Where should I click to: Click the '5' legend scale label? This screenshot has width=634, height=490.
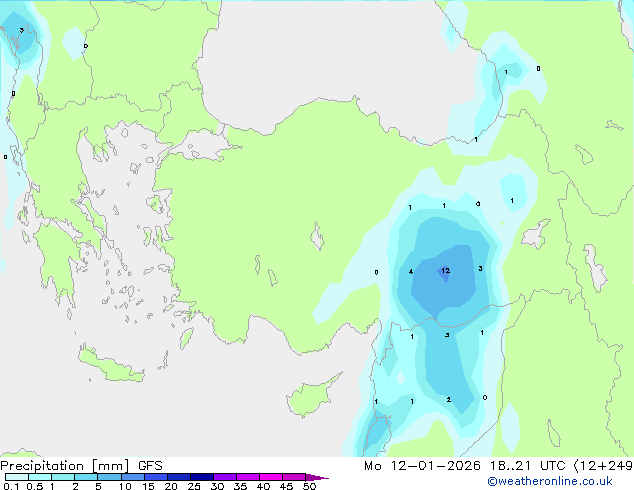pos(98,486)
